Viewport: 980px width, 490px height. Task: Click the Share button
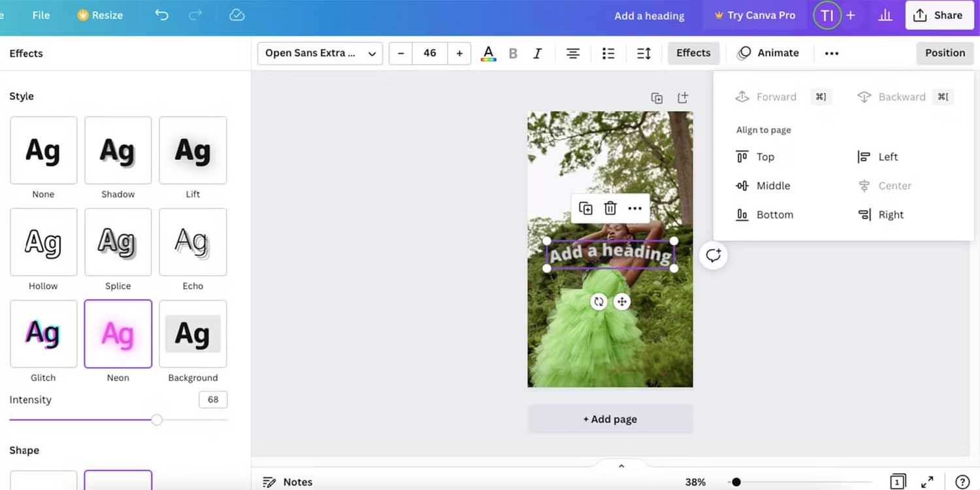pos(939,14)
